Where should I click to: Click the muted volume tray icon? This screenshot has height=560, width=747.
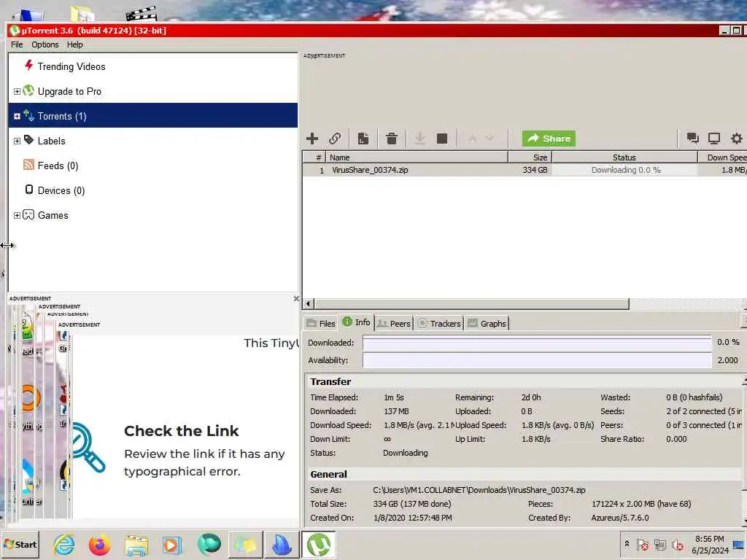coord(678,544)
